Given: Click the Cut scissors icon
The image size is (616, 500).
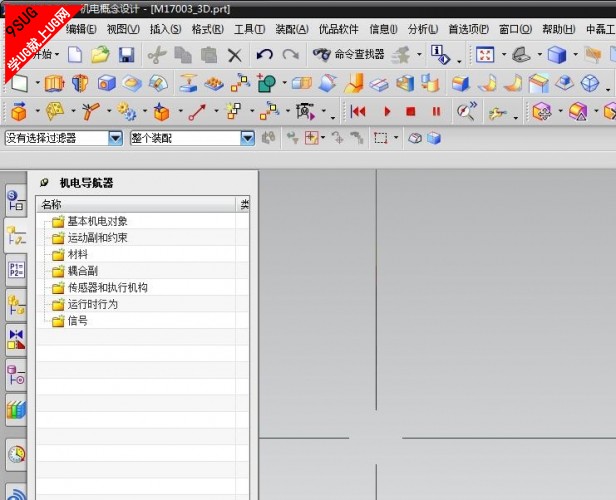Looking at the screenshot, I should (157, 55).
